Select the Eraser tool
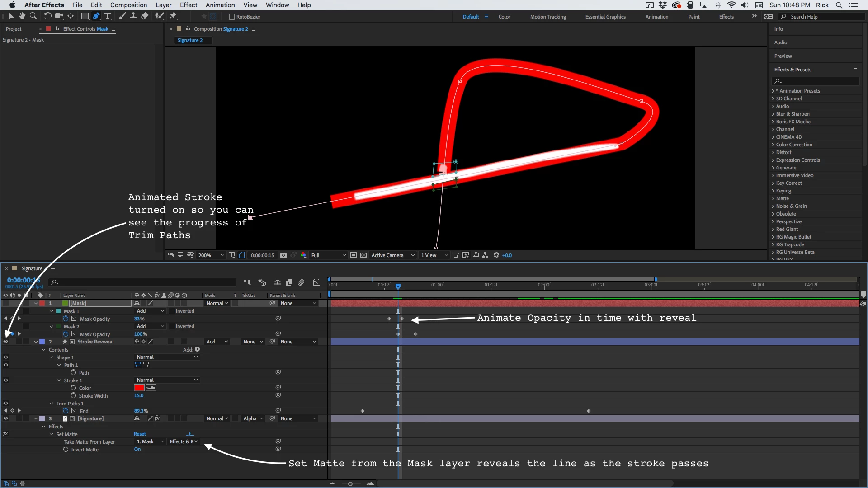Screen dimensions: 868x488 click(x=145, y=16)
